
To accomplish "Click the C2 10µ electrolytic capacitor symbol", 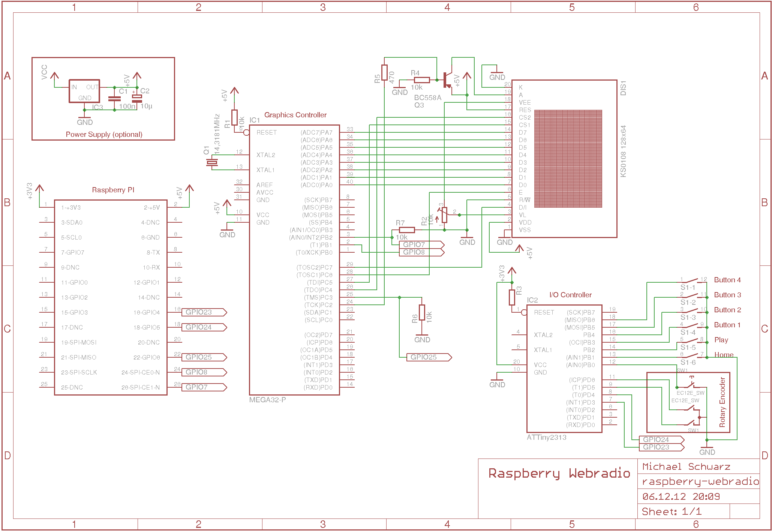I will point(137,98).
